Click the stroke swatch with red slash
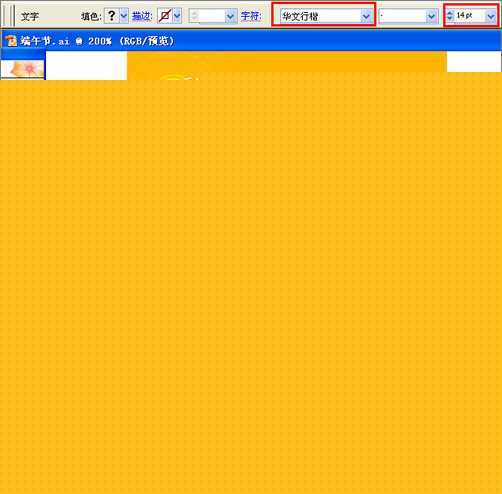Screen dimensions: 502x494 pyautogui.click(x=165, y=16)
